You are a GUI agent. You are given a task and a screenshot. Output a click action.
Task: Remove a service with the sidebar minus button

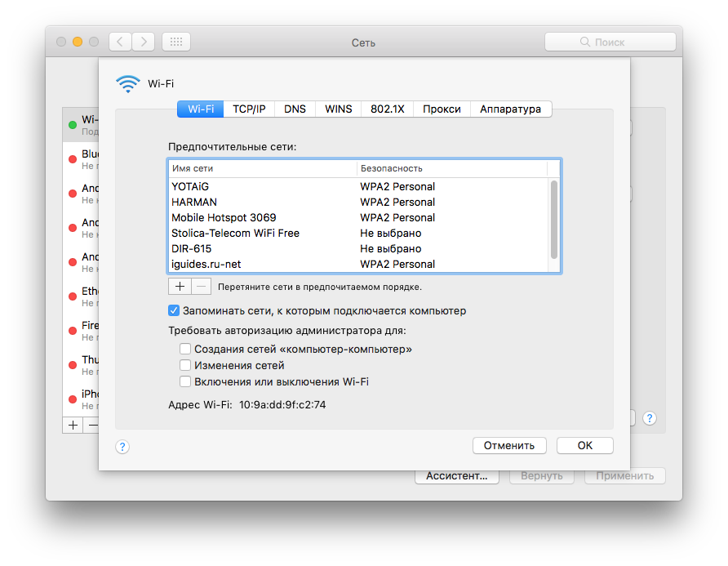91,425
